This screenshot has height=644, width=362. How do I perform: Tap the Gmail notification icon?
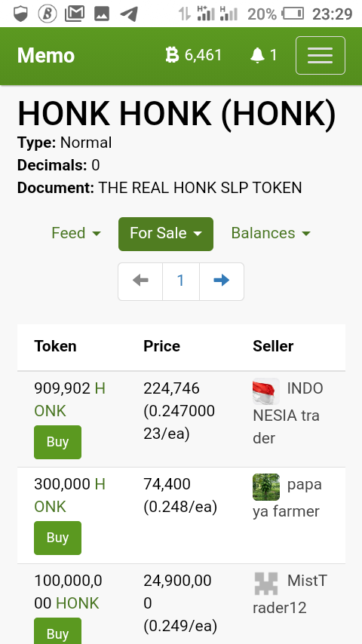[x=75, y=14]
